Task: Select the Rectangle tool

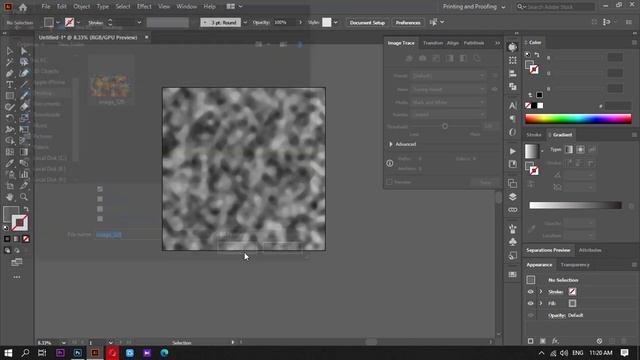Action: [9, 96]
